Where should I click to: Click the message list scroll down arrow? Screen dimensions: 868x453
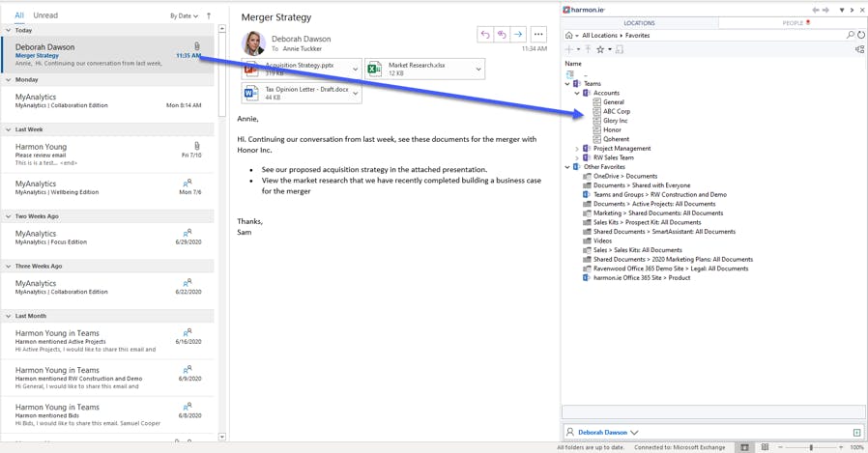pos(222,437)
